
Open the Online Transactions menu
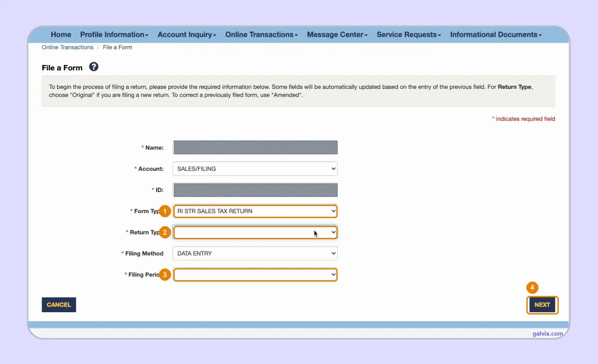pos(261,34)
